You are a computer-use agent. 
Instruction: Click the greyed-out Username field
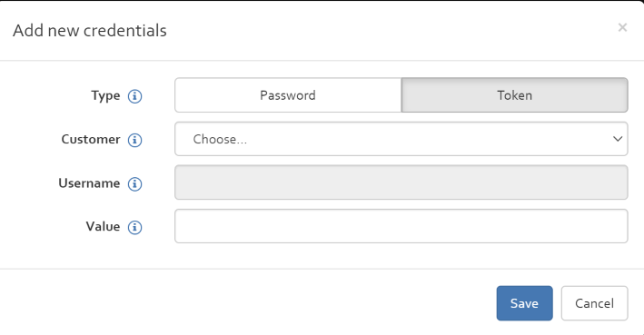click(401, 182)
